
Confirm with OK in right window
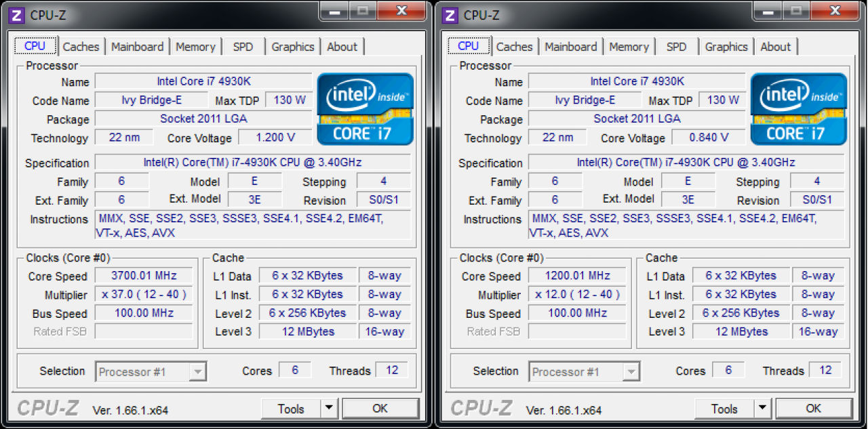click(814, 409)
